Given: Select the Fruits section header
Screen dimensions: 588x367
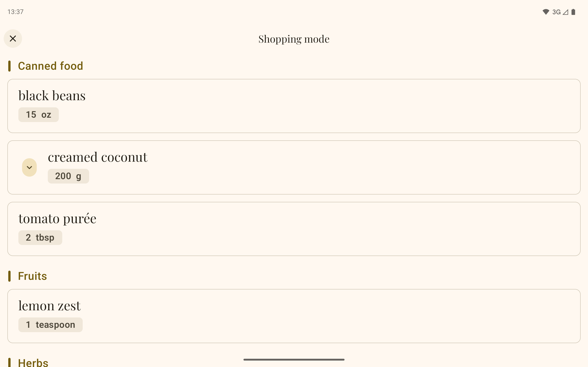Looking at the screenshot, I should pyautogui.click(x=32, y=276).
